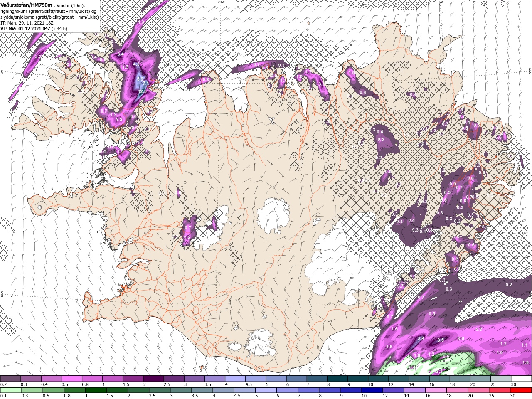Click the grey-blue rain swatch between 4 and 4.5
Screen dimensions: 532x399
pyautogui.click(x=224, y=390)
